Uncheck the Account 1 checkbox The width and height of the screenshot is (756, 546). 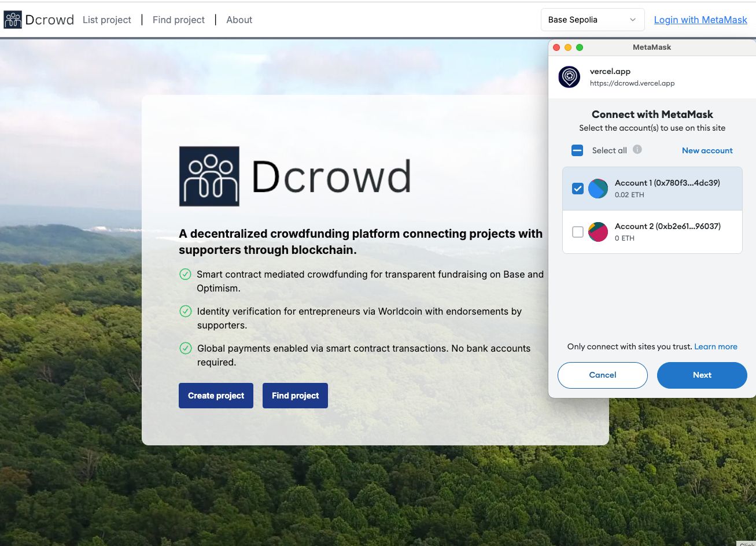pyautogui.click(x=577, y=189)
